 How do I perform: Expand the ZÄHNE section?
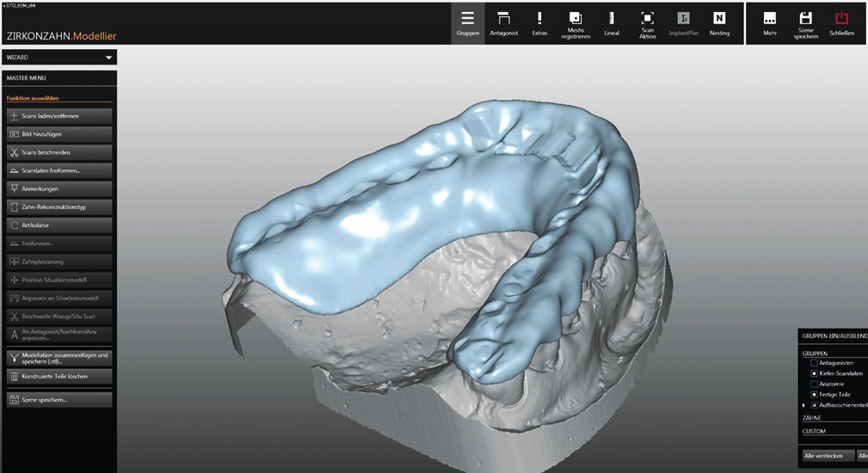tap(811, 418)
